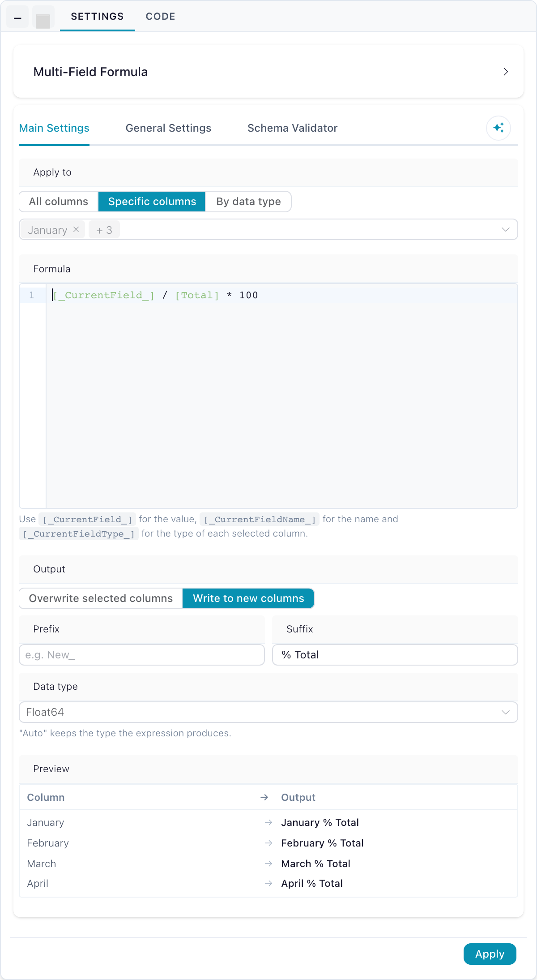Click the Apply button

coord(490,954)
